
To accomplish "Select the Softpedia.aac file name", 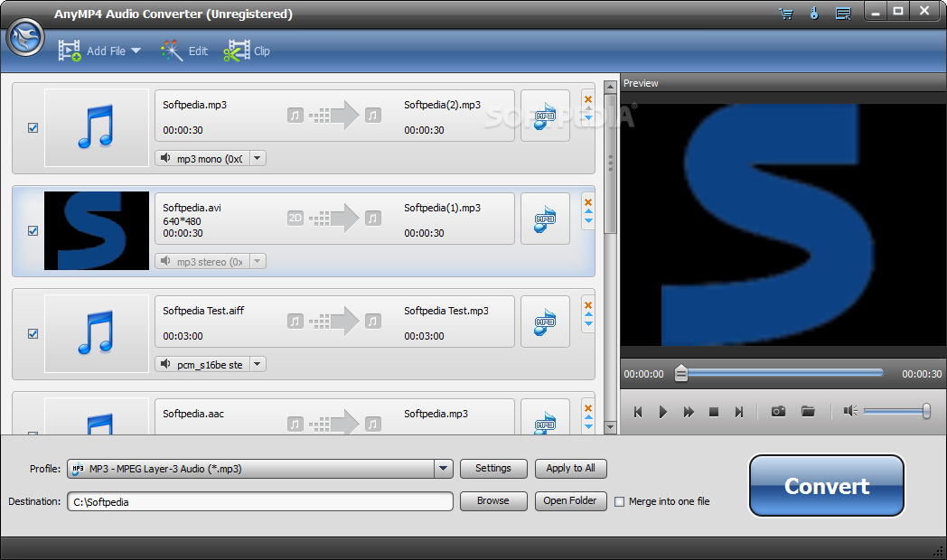I will pos(193,414).
